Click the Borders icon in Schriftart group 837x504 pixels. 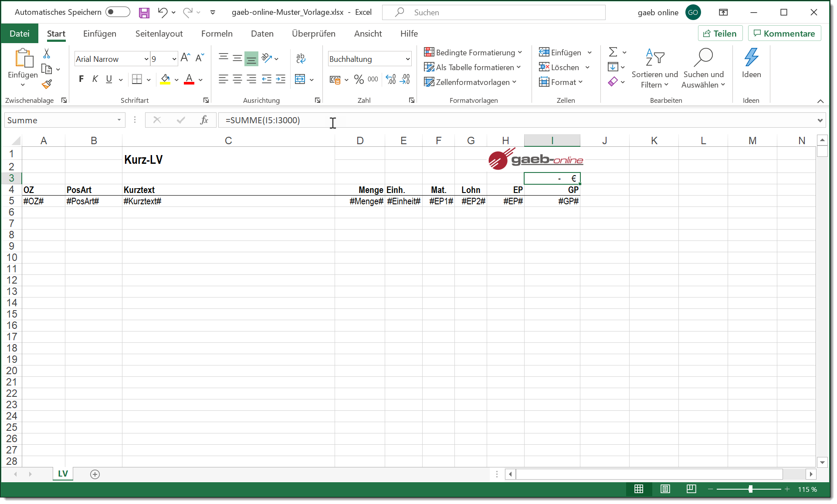(137, 79)
